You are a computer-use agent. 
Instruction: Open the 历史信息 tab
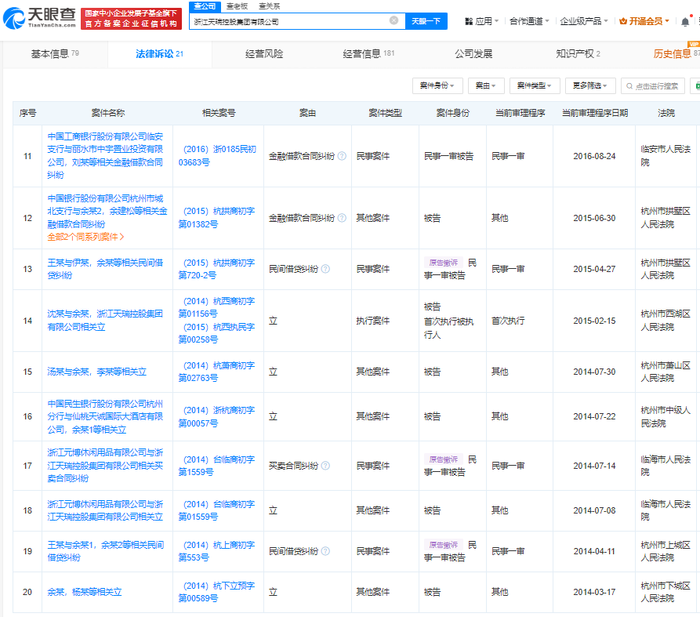point(676,54)
